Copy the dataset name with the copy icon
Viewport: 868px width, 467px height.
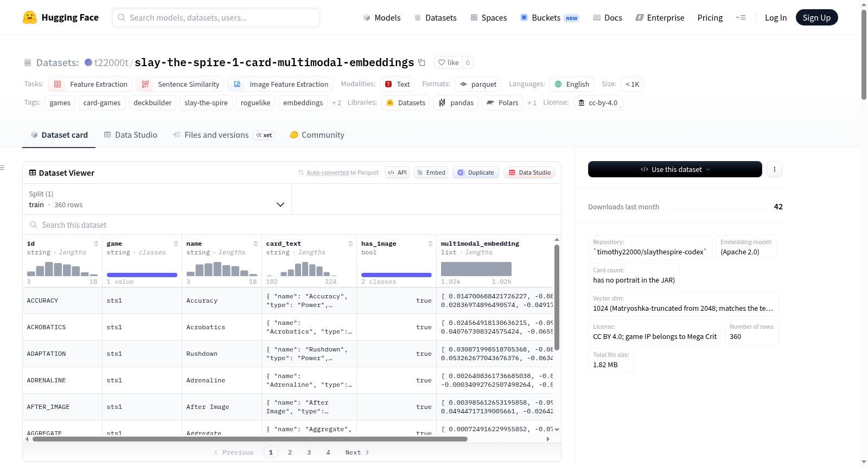tap(422, 62)
